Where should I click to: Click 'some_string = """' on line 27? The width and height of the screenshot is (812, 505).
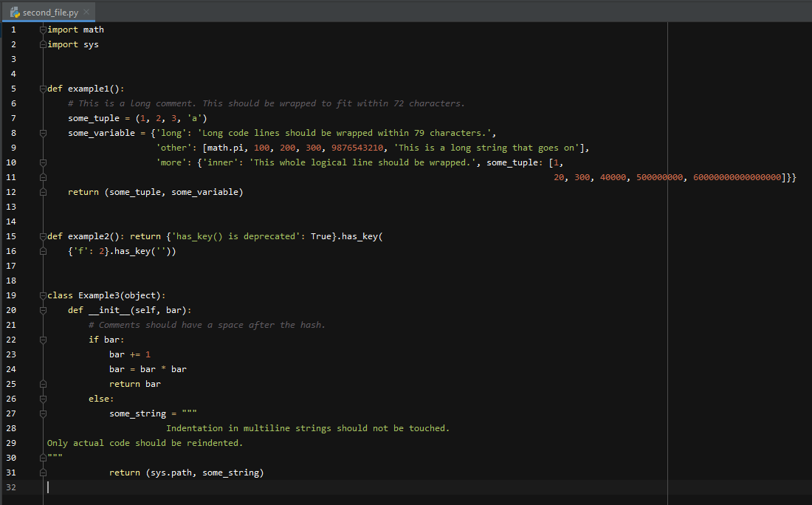[x=153, y=413]
